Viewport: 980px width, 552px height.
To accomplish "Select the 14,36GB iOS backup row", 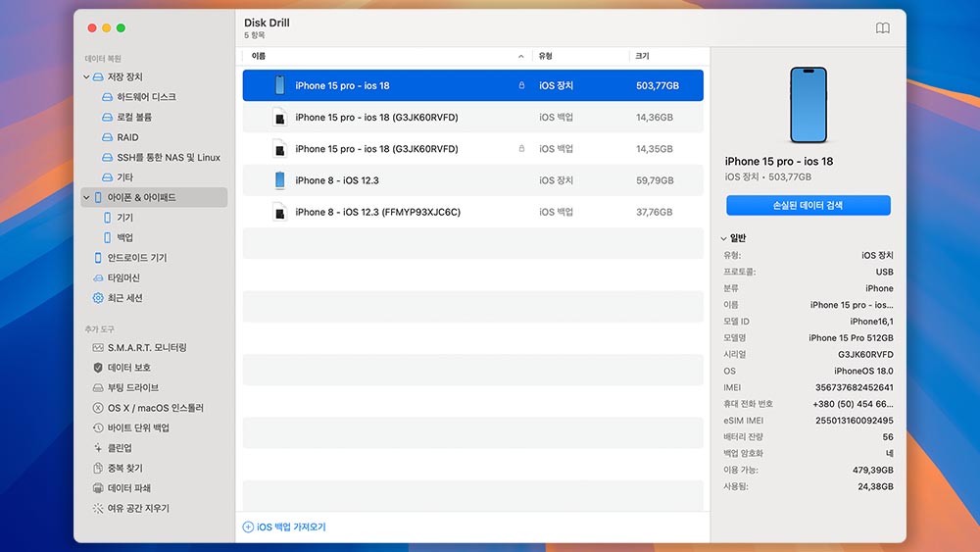I will pyautogui.click(x=472, y=118).
